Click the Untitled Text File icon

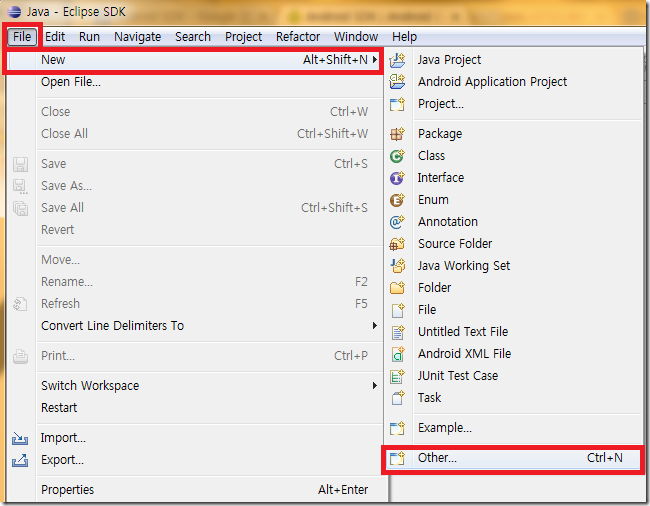click(x=398, y=332)
